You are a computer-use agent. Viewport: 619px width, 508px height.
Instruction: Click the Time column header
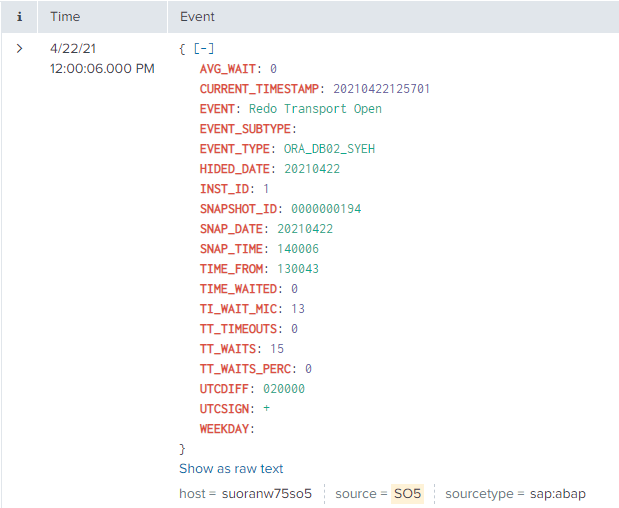[x=65, y=17]
